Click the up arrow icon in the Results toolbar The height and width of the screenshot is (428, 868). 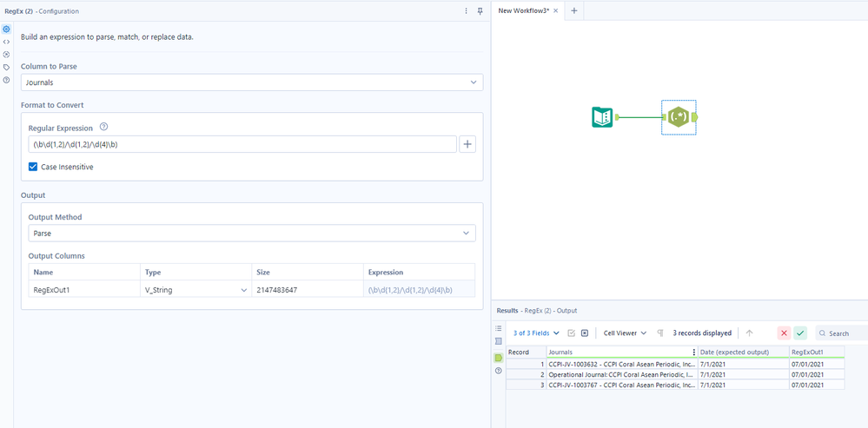[x=750, y=333]
